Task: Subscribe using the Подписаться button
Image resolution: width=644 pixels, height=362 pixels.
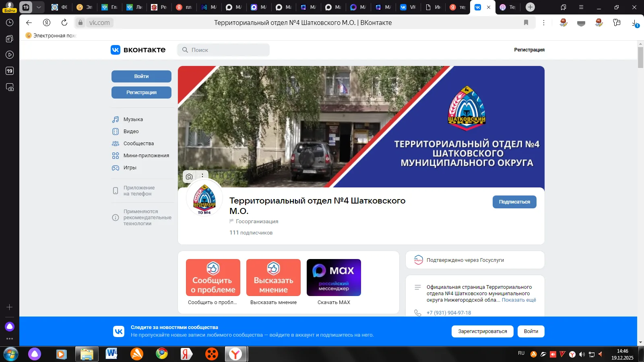Action: 514,202
